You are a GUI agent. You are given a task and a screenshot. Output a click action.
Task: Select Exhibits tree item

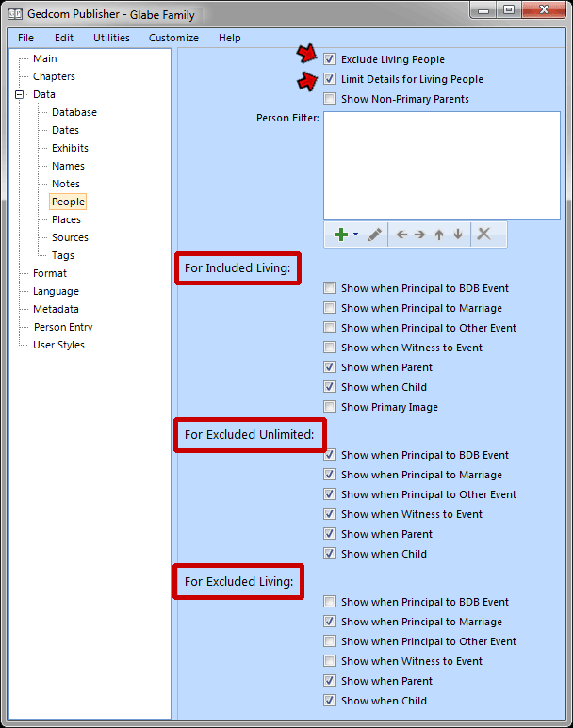[70, 148]
